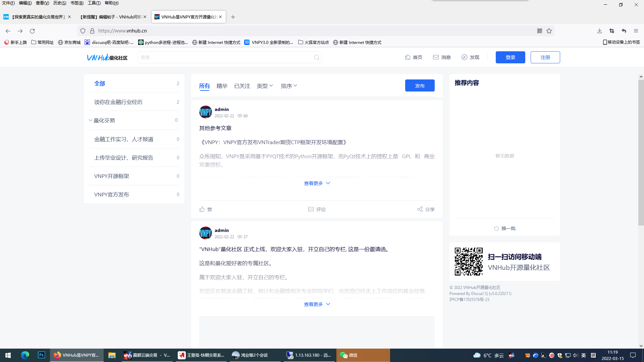This screenshot has height=362, width=644.
Task: Collapse the 量化交易 category chevron
Action: [91, 120]
